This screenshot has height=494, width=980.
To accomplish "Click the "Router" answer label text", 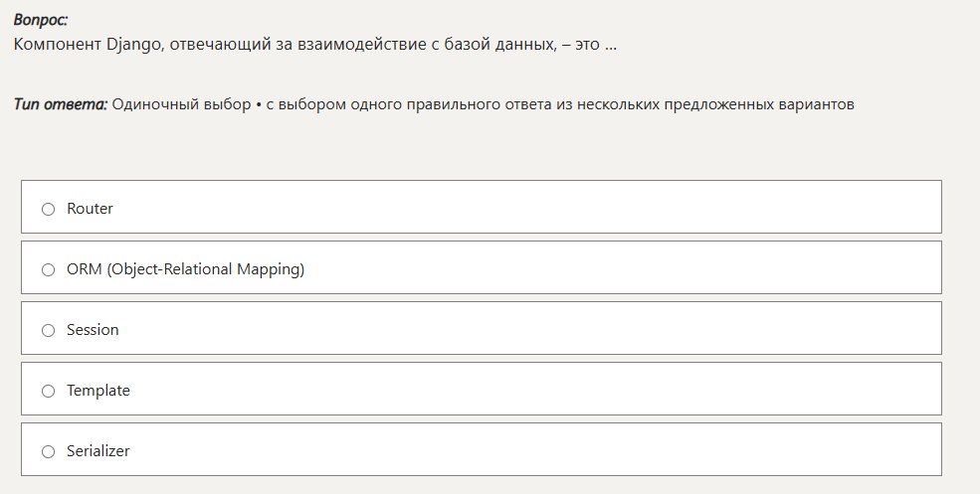I will point(90,209).
